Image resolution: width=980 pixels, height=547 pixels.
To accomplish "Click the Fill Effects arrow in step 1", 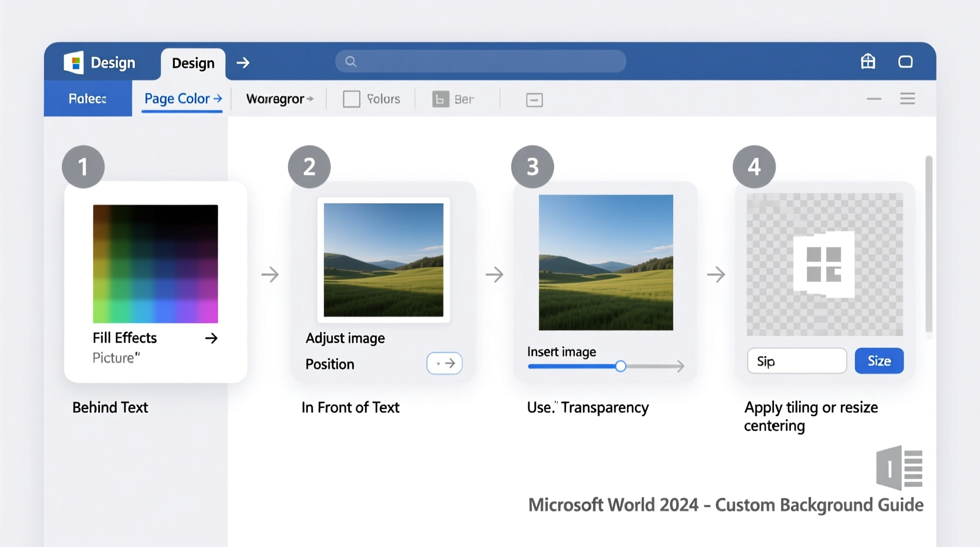I will [212, 338].
